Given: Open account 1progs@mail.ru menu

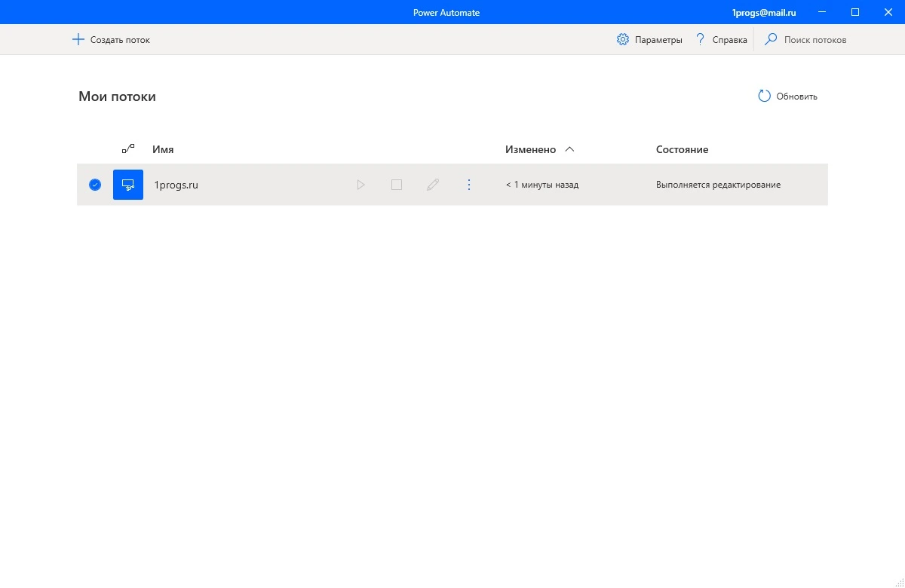Looking at the screenshot, I should pos(763,12).
